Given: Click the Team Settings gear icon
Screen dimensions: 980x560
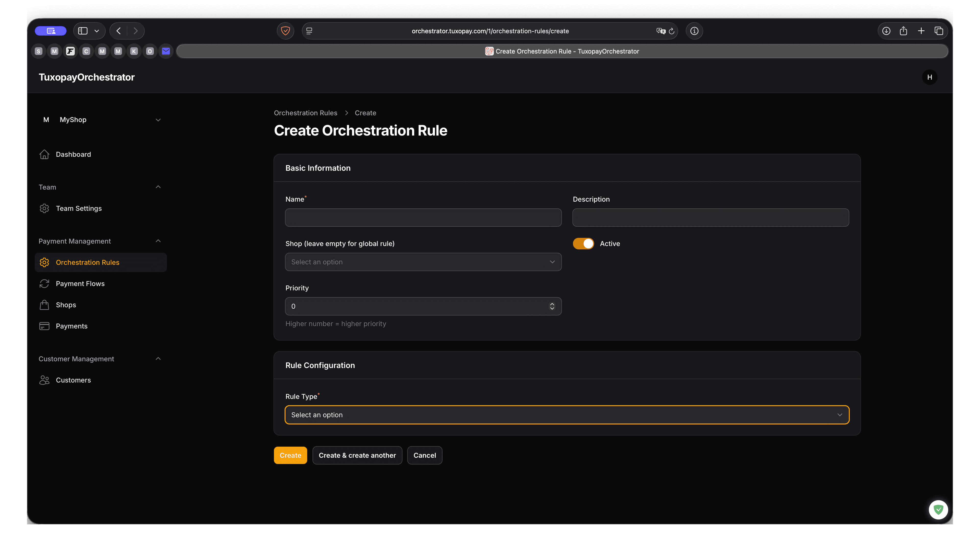Looking at the screenshot, I should [44, 209].
